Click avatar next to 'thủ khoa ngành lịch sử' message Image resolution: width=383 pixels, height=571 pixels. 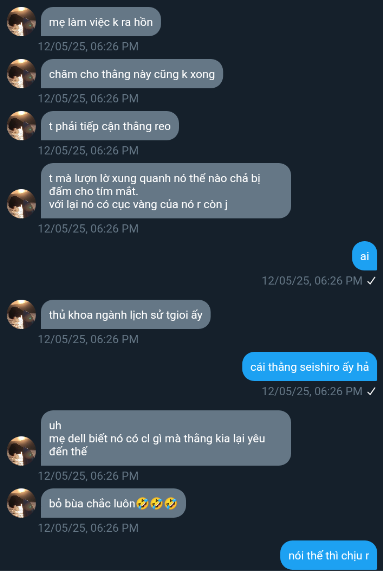[x=21, y=315]
